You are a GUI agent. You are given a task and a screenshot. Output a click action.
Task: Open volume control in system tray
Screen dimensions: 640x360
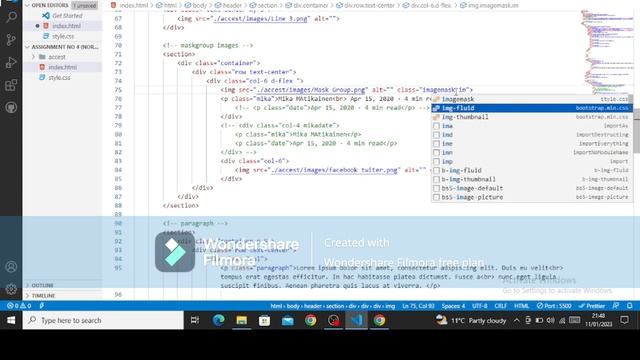coord(551,320)
